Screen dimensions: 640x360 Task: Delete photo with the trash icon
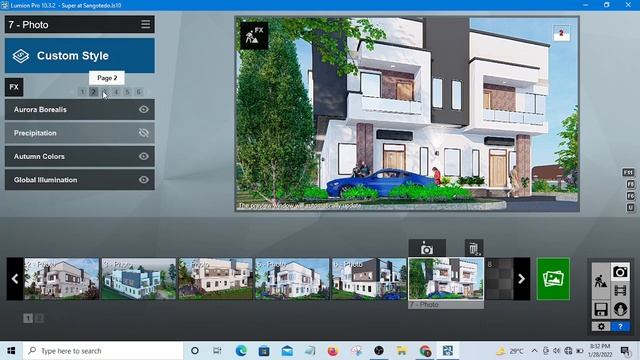click(x=473, y=248)
